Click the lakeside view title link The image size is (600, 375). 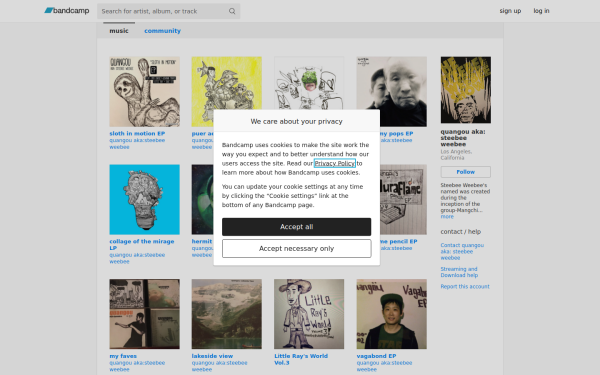[x=212, y=356]
